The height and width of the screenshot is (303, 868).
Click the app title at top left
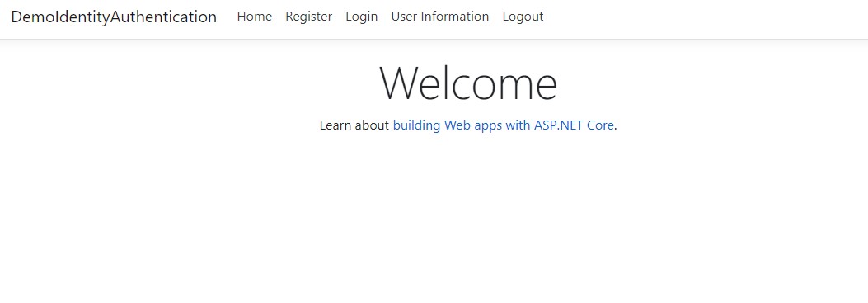114,17
